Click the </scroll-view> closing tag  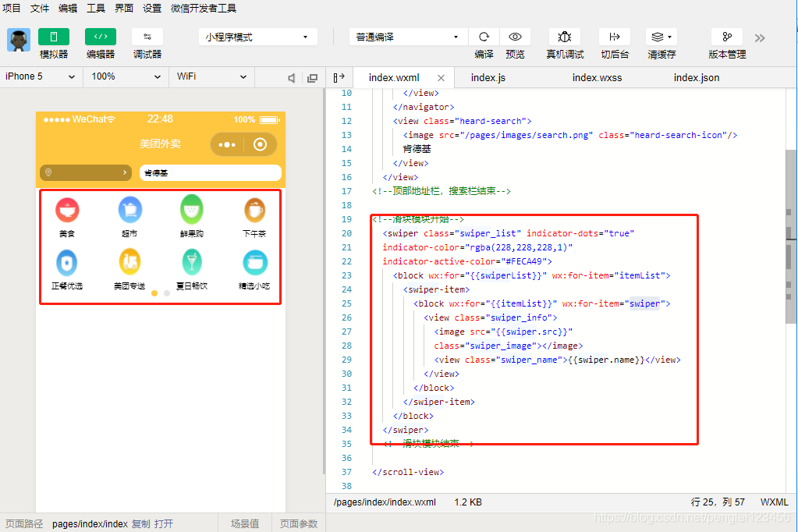click(x=408, y=472)
